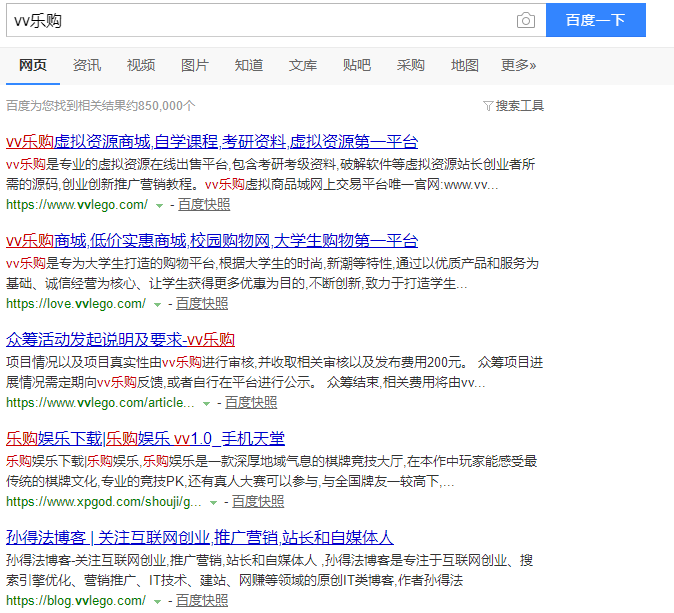The width and height of the screenshot is (674, 613).
Task: Open 搜索工具 filter options
Action: point(520,106)
